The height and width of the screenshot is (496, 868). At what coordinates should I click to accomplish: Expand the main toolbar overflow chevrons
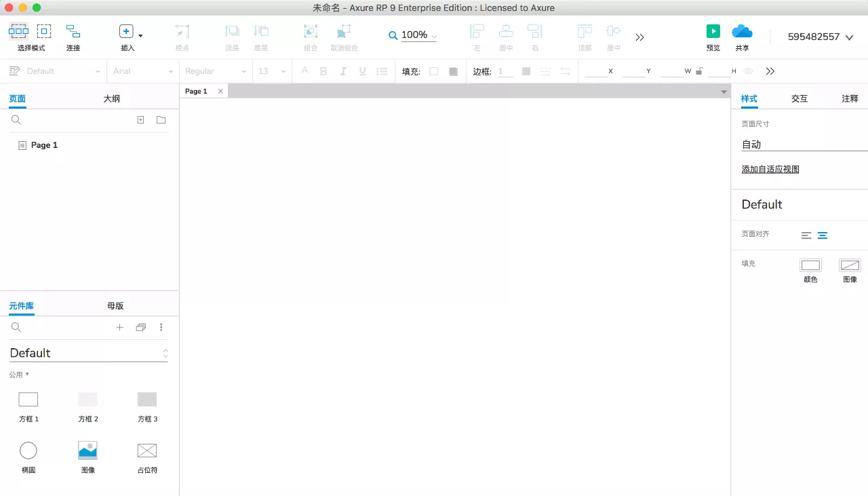click(x=639, y=37)
